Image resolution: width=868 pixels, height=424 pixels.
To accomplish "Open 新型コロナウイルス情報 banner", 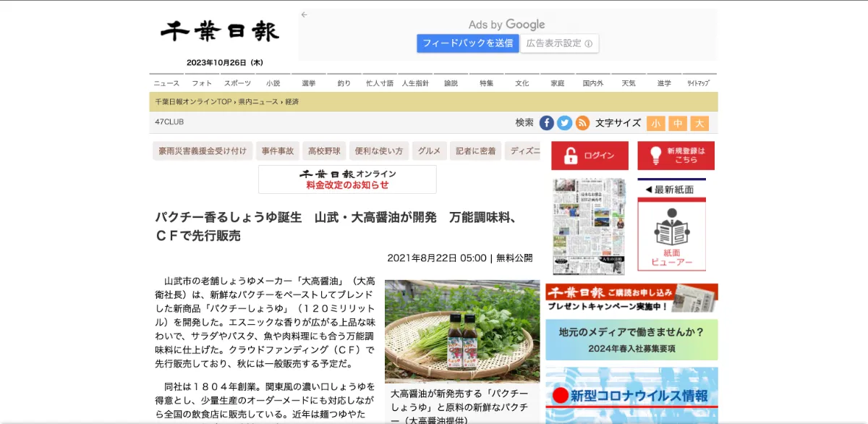I will click(631, 395).
